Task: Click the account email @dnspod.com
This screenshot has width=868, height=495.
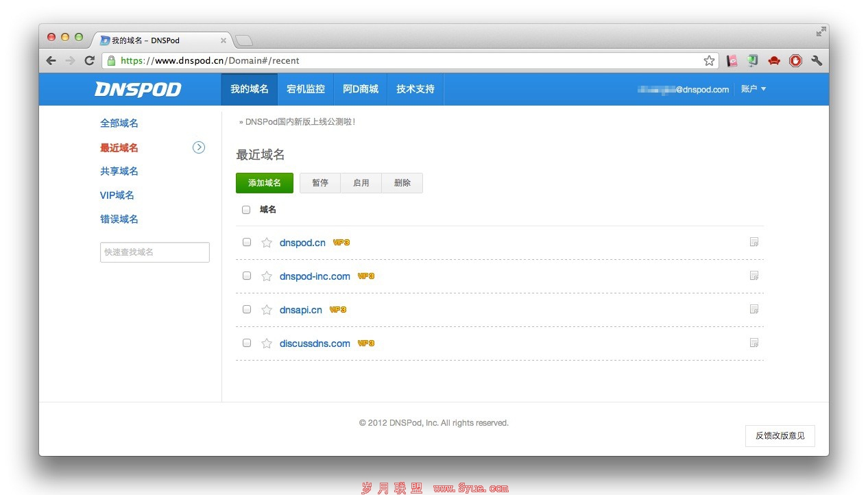Action: (684, 89)
